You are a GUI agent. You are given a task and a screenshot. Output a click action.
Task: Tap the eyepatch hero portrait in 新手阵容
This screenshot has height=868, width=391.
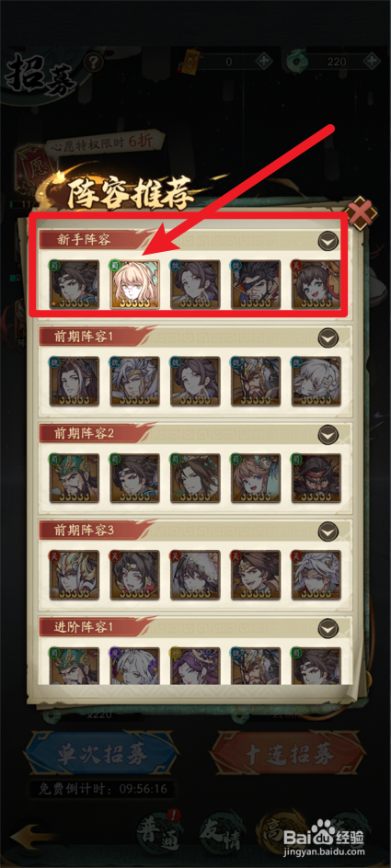coord(256,284)
